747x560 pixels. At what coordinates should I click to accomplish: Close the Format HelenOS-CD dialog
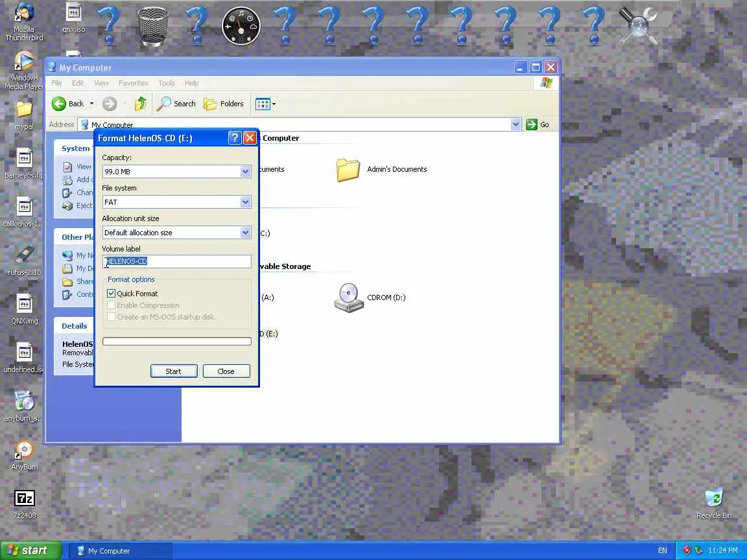[250, 138]
